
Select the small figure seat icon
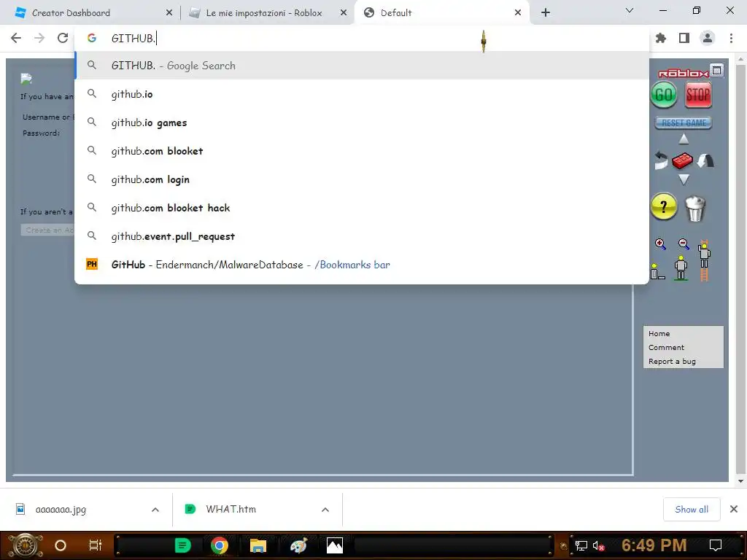click(x=657, y=271)
